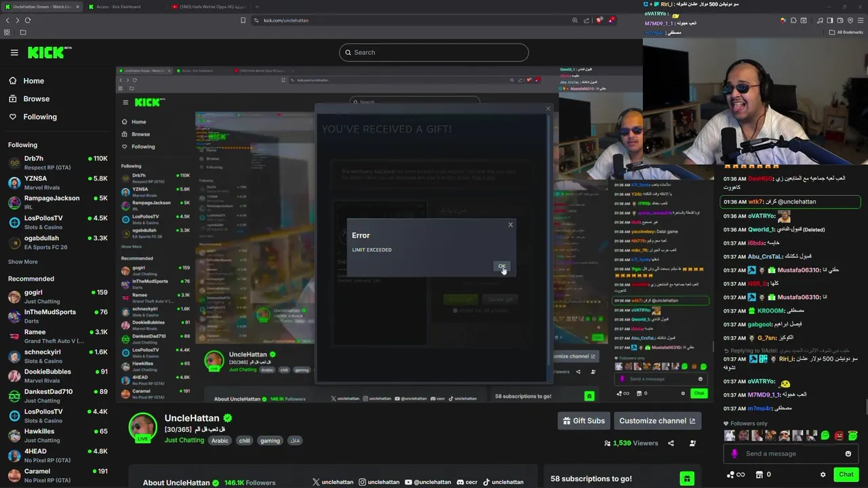Switch to UncleHattan Stream browser tab
Viewport: 868px width, 488px height.
41,7
